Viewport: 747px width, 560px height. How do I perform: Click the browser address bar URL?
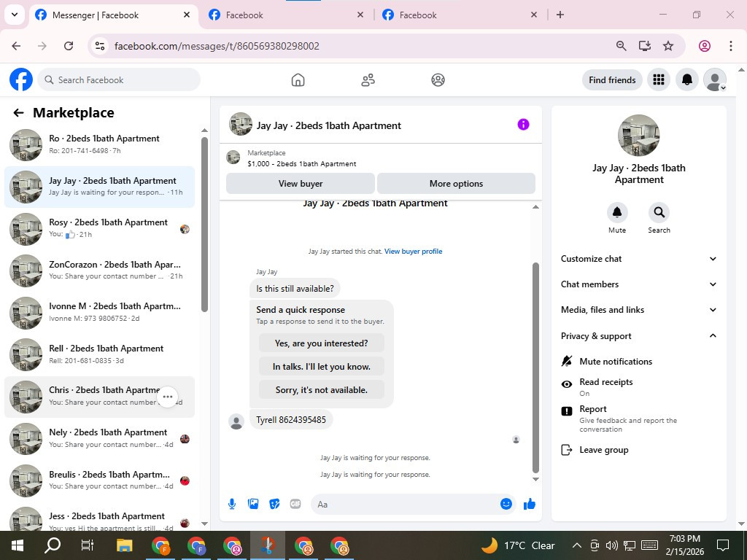click(217, 46)
